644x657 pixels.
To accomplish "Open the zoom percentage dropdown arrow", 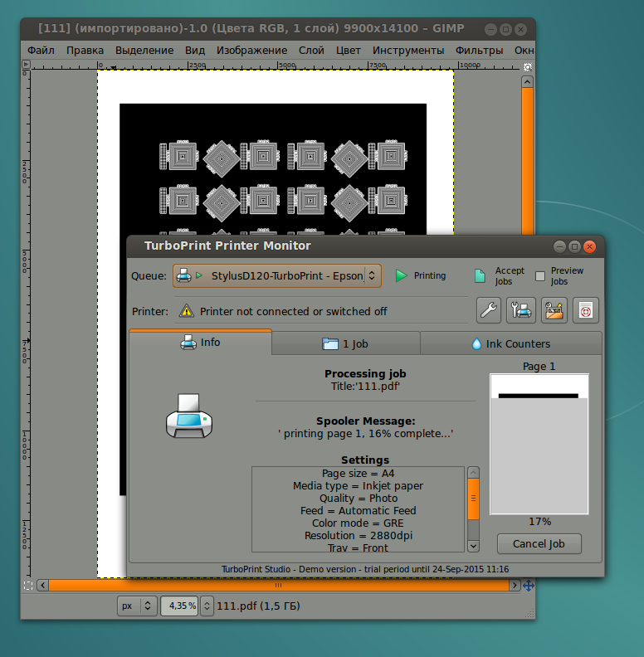I will coord(207,606).
